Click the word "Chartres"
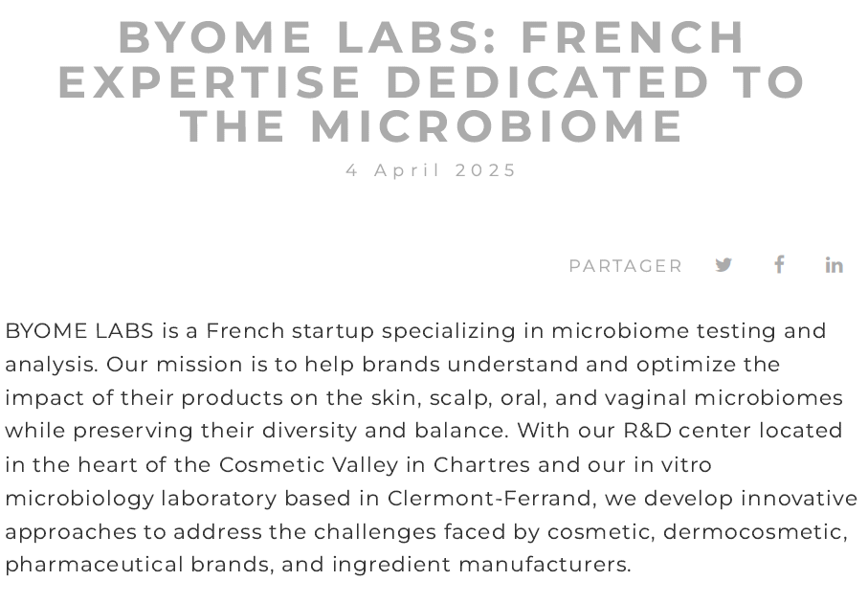 [481, 465]
